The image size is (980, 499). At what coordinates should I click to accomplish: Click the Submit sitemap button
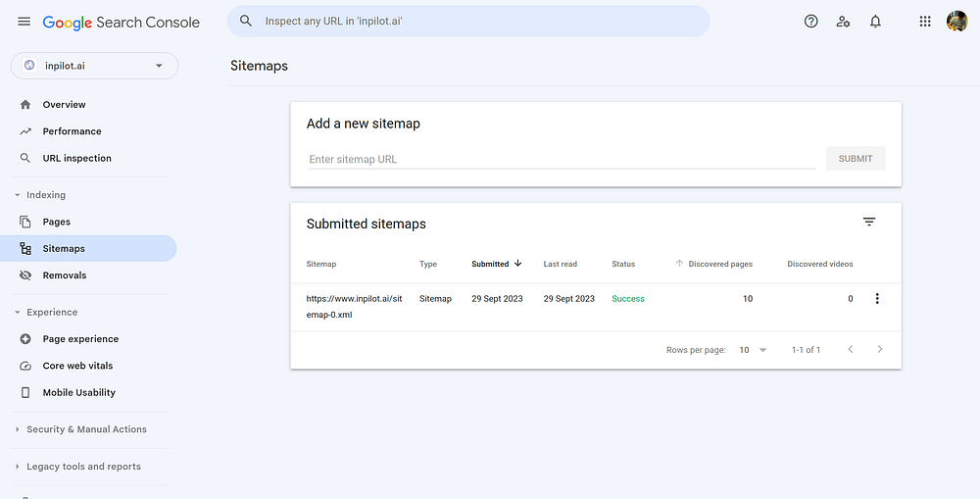856,159
